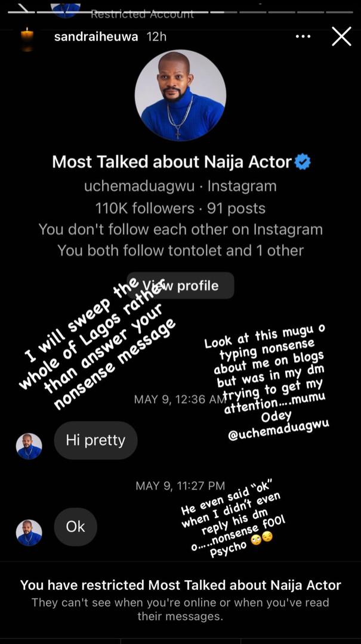Open the three-dot options menu
This screenshot has width=361, height=644.
coord(303,36)
